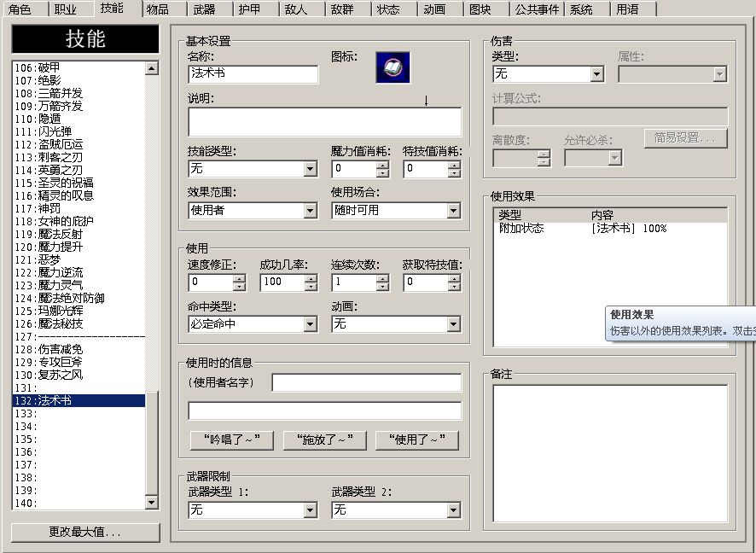Viewport: 756px width, 553px height.
Task: Select the 附加状态 effect row
Action: (x=610, y=228)
